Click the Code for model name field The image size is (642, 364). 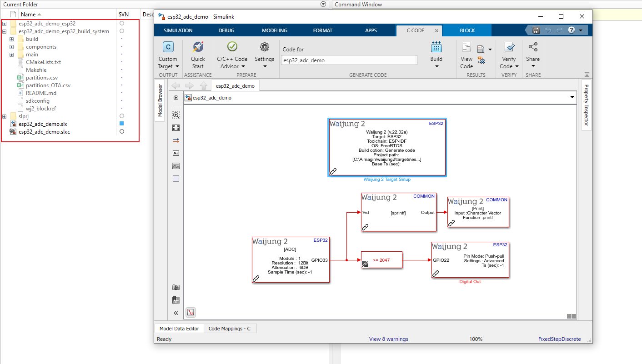pyautogui.click(x=349, y=60)
